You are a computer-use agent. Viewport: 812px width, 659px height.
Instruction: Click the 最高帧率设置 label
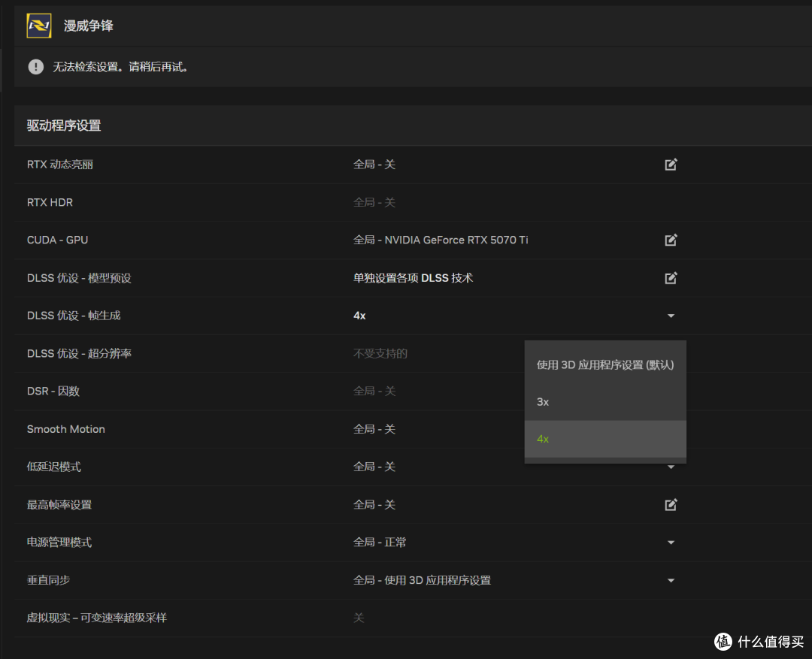coord(59,505)
